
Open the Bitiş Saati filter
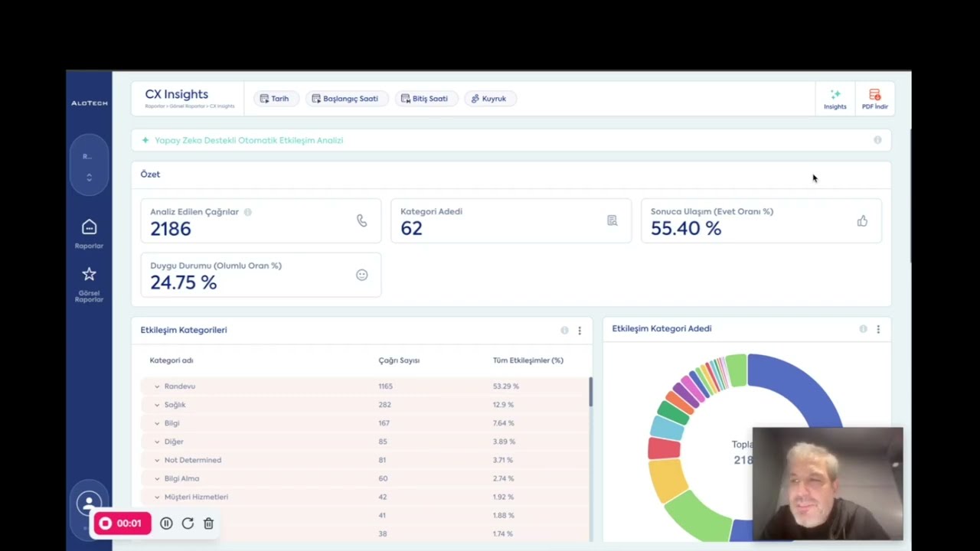426,99
